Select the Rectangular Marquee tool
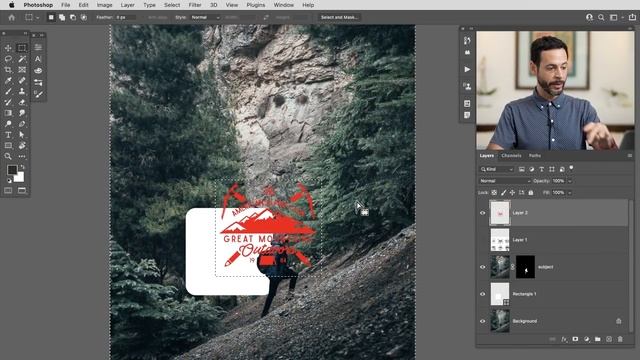This screenshot has height=360, width=640. (x=22, y=48)
